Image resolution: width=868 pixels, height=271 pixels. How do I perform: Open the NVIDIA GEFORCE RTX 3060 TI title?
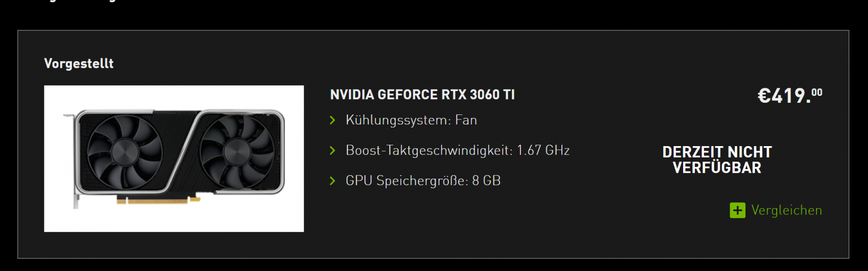point(422,95)
